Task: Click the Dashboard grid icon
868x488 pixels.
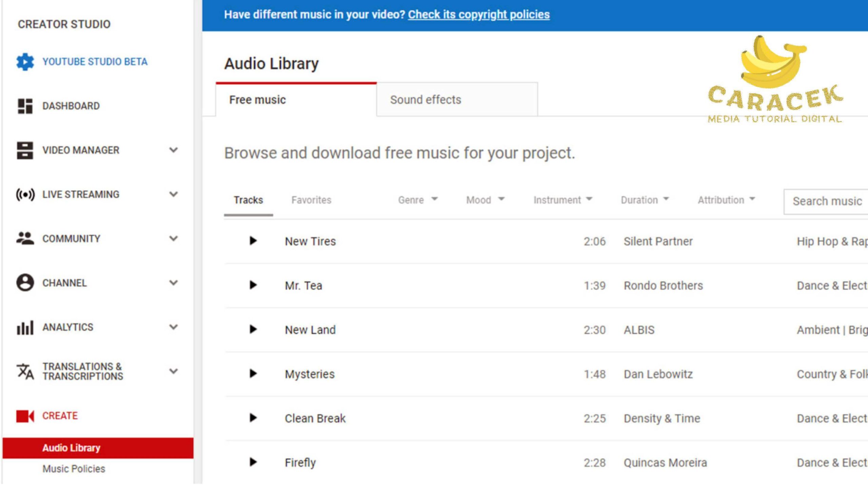Action: (25, 106)
